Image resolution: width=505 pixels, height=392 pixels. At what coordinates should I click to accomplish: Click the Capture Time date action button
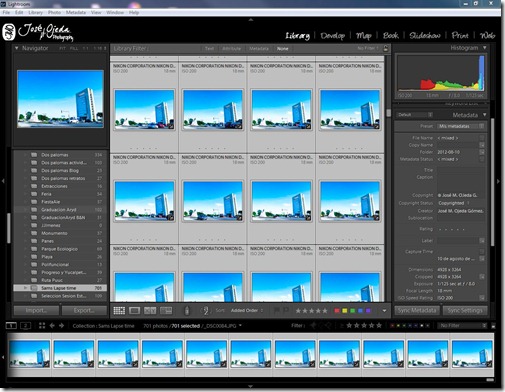(482, 259)
